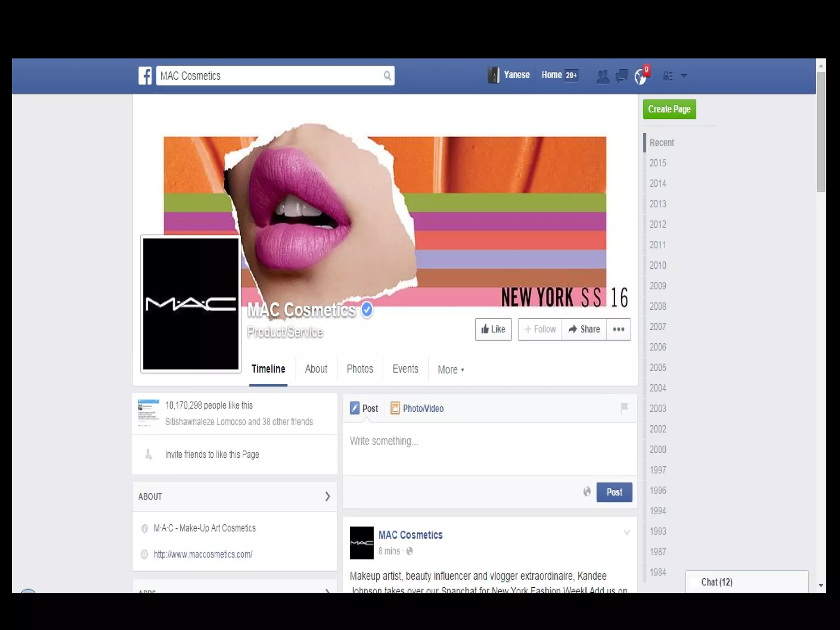Click the Facebook logo icon
840x630 pixels.
click(x=145, y=75)
